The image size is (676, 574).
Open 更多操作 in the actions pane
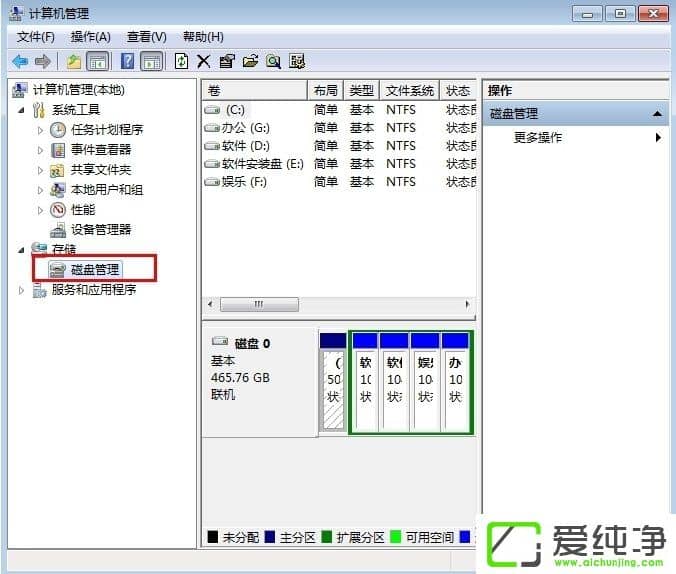point(538,137)
